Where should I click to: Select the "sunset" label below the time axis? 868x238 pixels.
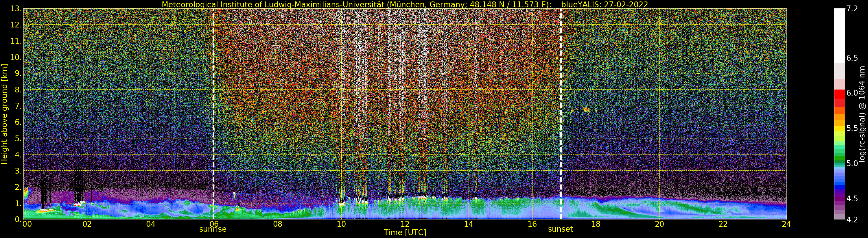(560, 229)
